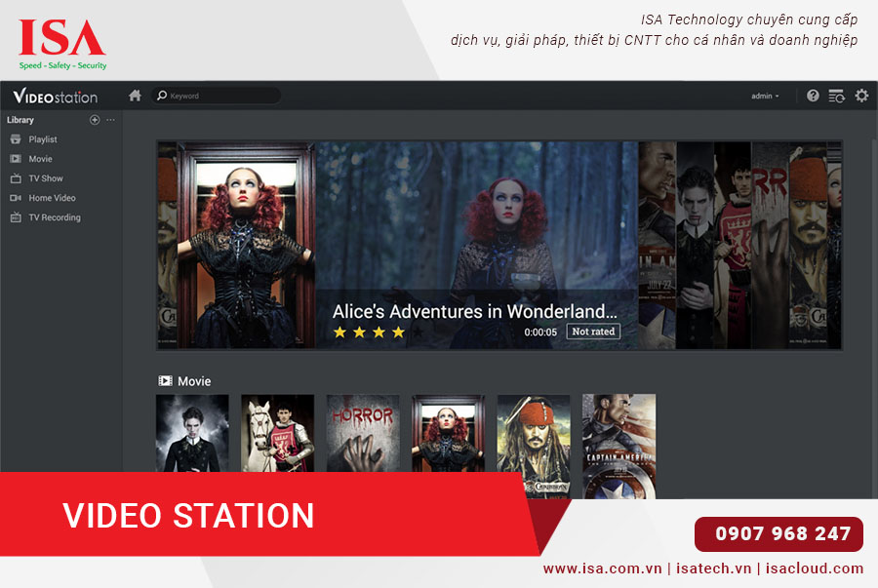Screen dimensions: 878x588
Task: Open Captain America thumbnail in Movie row
Action: (x=619, y=447)
